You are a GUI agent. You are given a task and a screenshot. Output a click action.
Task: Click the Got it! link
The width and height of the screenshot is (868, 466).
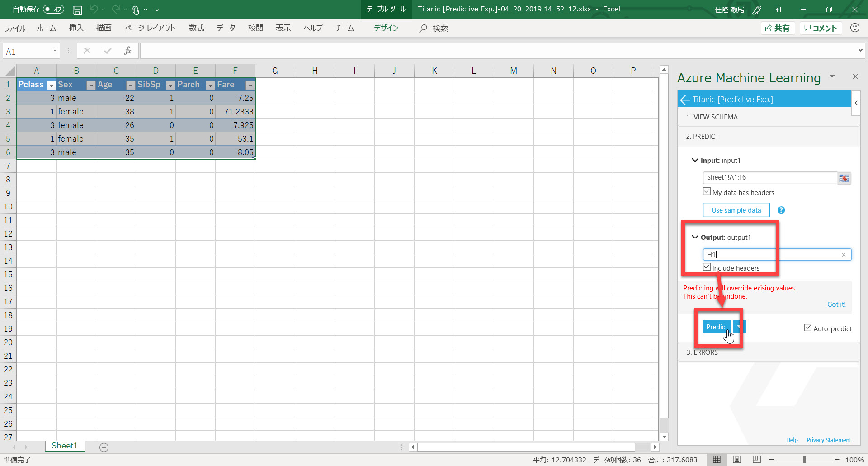coord(836,304)
